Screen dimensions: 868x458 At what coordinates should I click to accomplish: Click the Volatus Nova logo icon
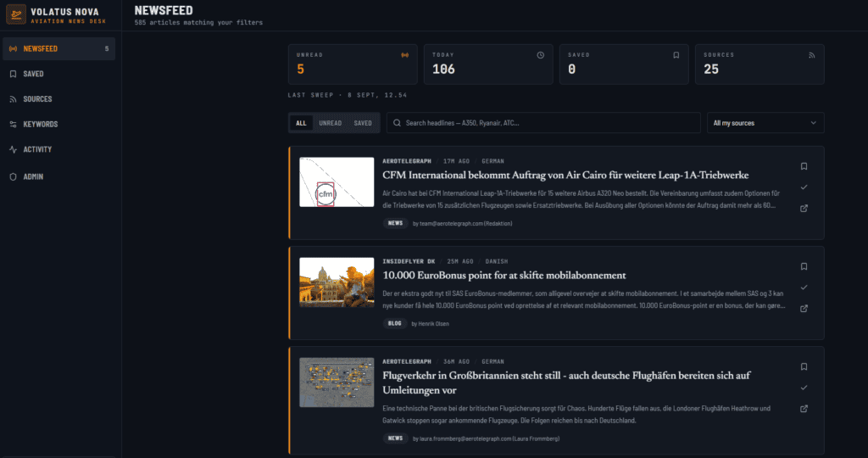pyautogui.click(x=16, y=14)
